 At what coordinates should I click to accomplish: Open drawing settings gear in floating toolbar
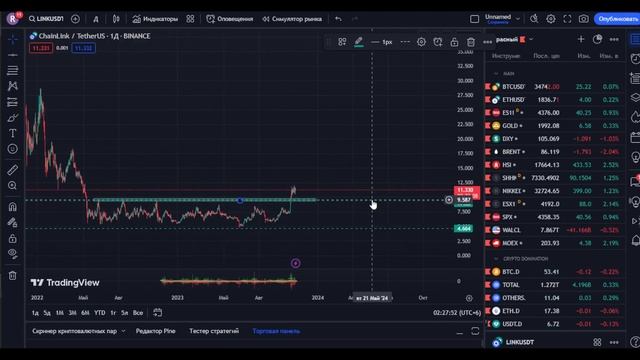pyautogui.click(x=421, y=42)
